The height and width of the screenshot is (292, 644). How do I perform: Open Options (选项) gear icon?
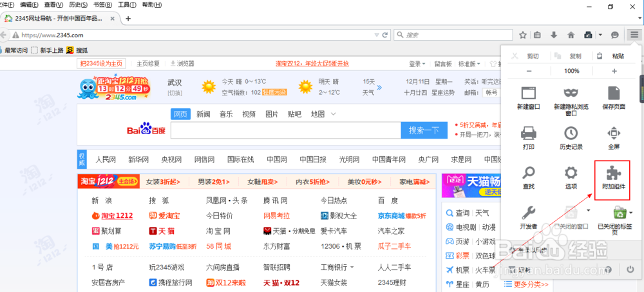pos(571,173)
